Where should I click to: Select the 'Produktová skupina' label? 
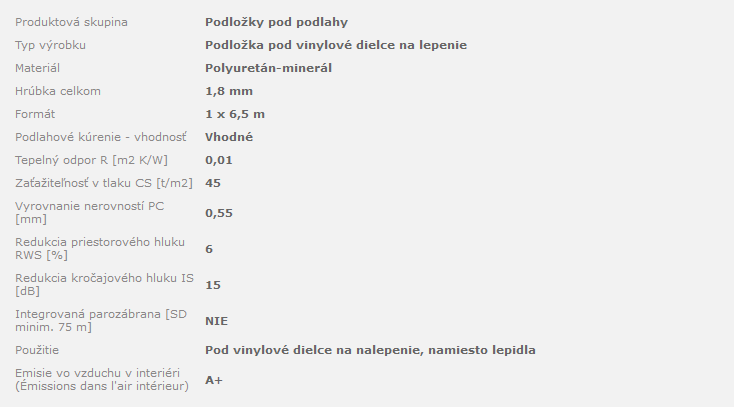tap(71, 22)
